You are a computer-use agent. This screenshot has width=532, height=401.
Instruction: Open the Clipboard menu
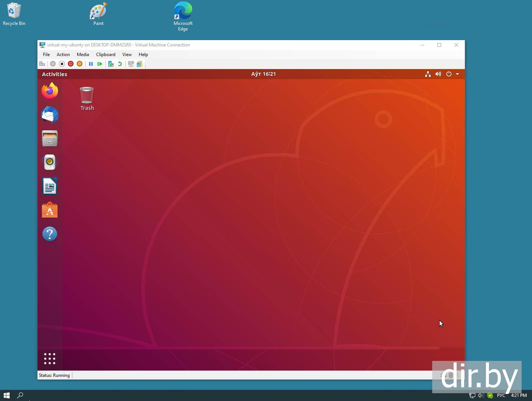106,55
